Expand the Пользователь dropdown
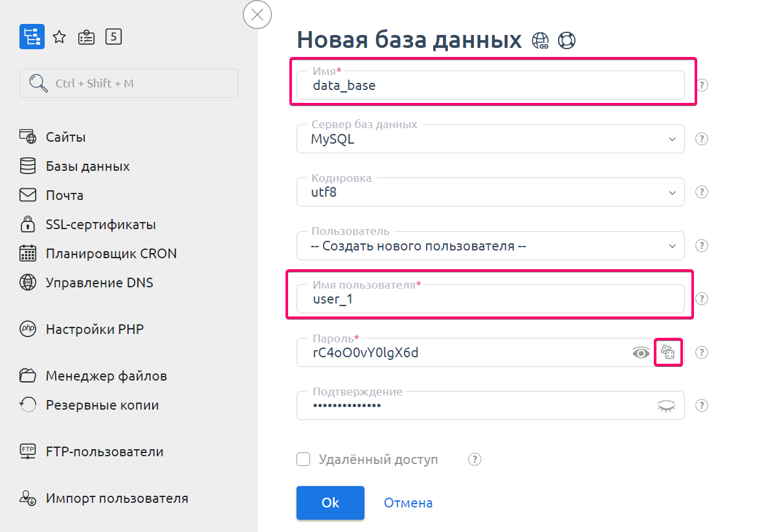This screenshot has width=760, height=532. coord(490,246)
